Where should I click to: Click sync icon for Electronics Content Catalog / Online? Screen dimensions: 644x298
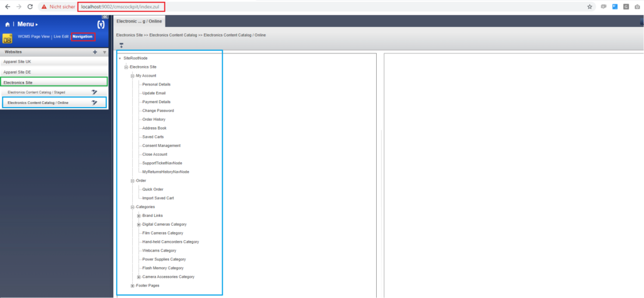(94, 102)
